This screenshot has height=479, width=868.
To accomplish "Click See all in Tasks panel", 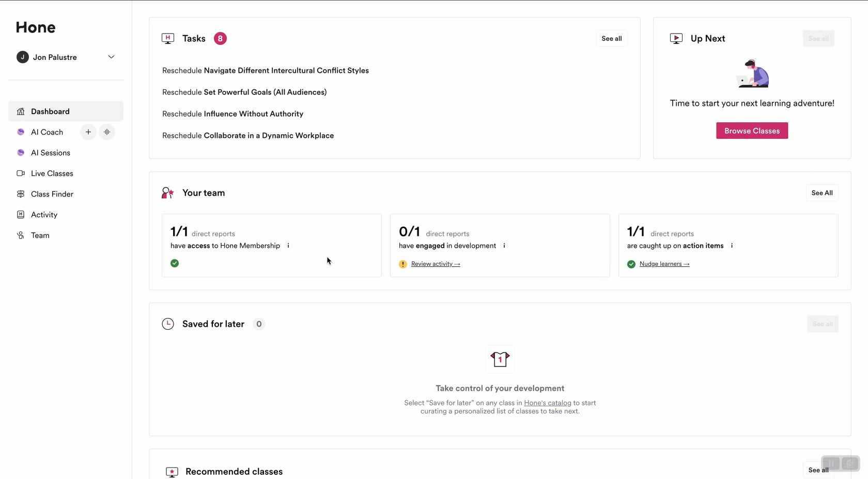I will 611,39.
